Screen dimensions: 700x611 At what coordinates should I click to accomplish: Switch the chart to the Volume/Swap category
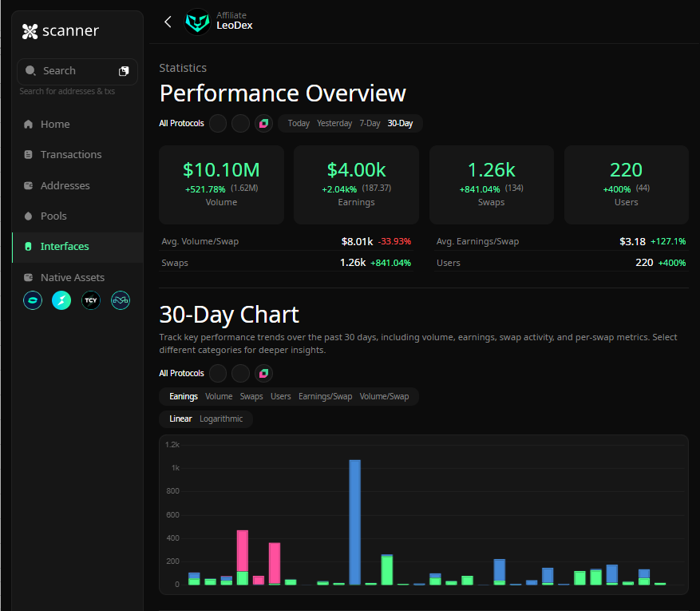tap(384, 396)
